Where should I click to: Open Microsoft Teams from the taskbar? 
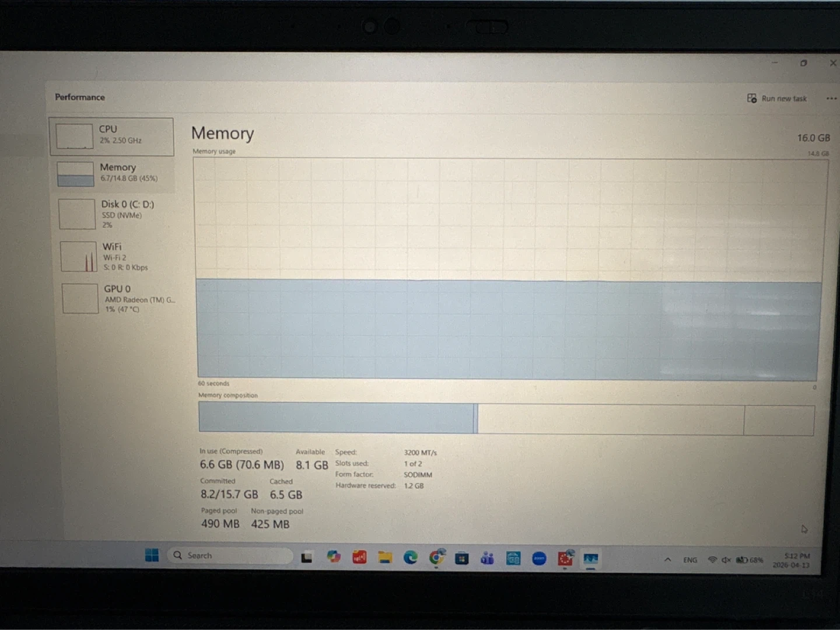pyautogui.click(x=487, y=559)
